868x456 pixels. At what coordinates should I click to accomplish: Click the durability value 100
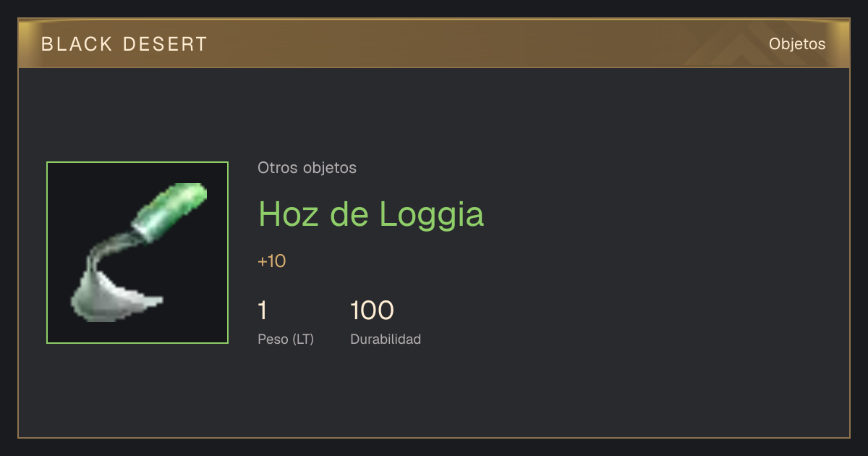(372, 311)
